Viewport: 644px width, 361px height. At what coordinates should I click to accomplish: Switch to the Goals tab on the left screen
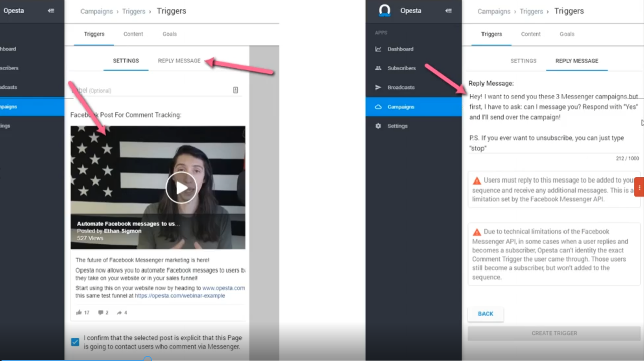[169, 34]
